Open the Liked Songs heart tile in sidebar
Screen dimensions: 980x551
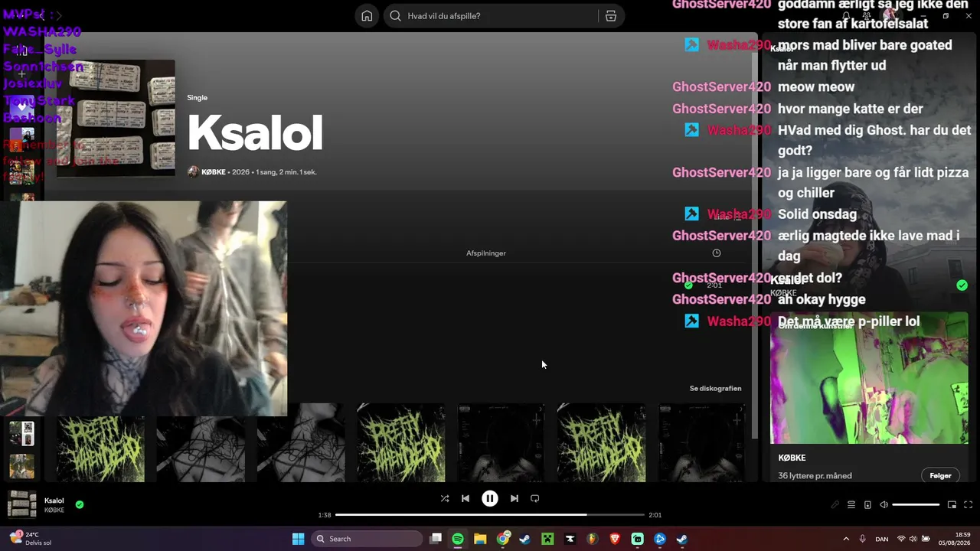(21, 109)
